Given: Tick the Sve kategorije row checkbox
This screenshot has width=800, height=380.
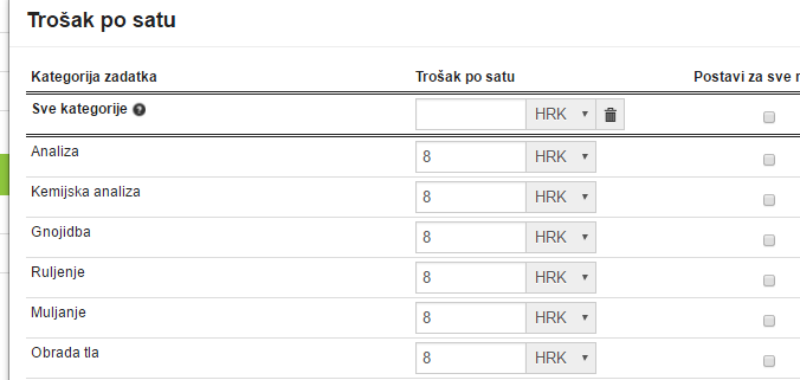Looking at the screenshot, I should coord(769,117).
